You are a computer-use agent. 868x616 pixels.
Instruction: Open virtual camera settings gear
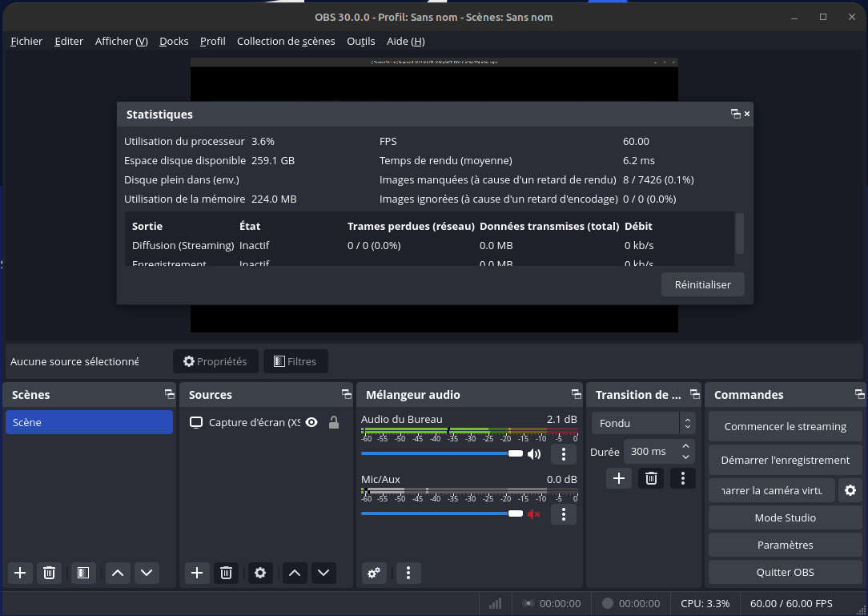(x=850, y=490)
